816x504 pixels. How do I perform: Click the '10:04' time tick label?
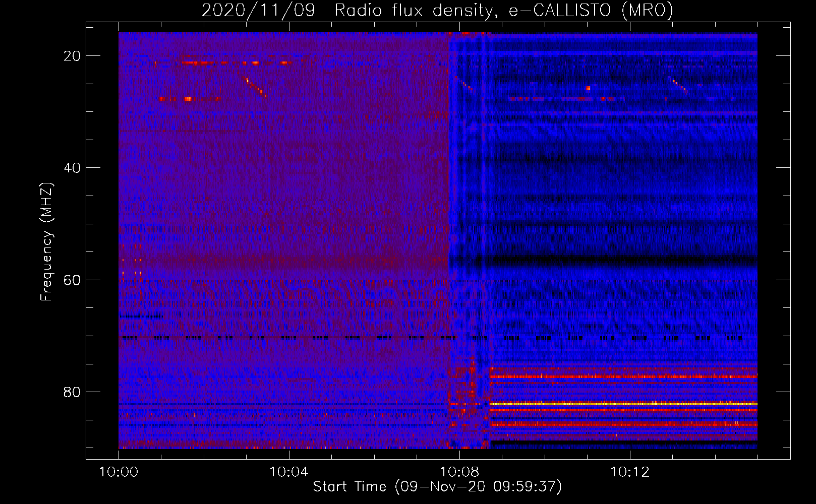point(289,472)
